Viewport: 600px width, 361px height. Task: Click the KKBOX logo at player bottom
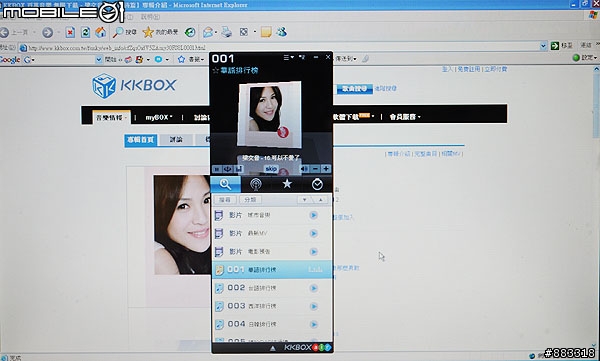(x=308, y=347)
